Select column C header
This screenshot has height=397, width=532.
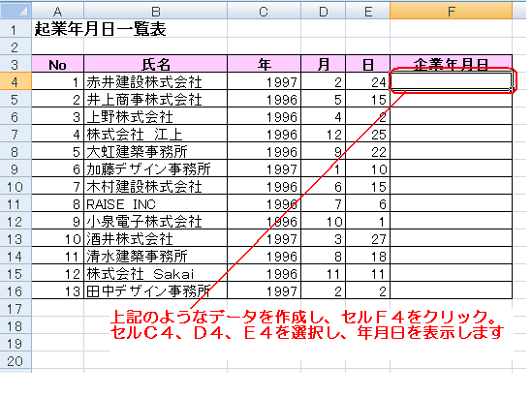(264, 11)
